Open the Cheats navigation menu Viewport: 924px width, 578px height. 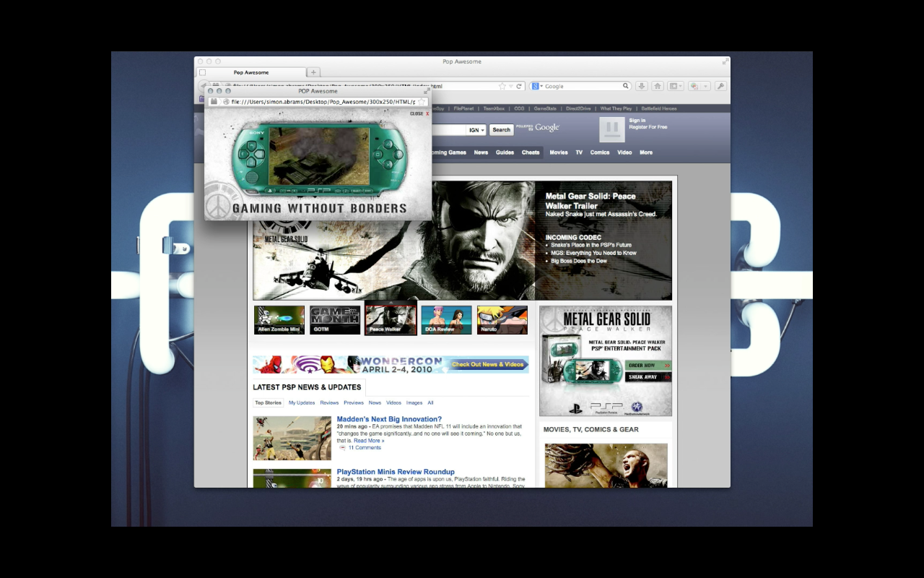click(x=531, y=152)
